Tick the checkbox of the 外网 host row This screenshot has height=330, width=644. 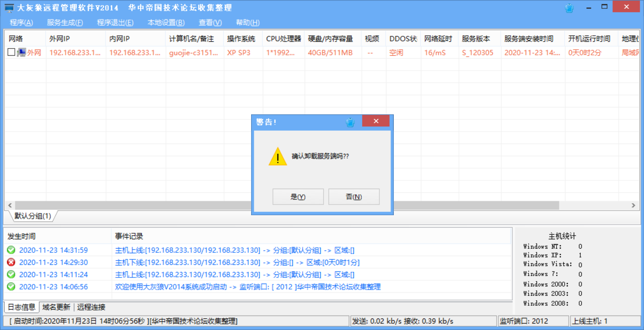pos(11,53)
